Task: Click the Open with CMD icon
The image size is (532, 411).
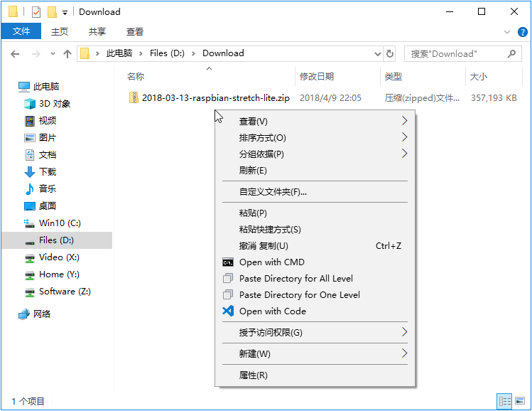Action: [228, 262]
